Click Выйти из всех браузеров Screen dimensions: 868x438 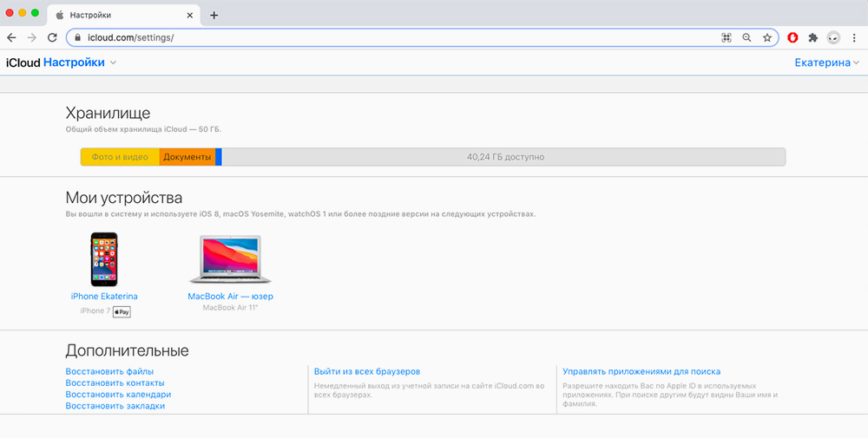pyautogui.click(x=367, y=371)
